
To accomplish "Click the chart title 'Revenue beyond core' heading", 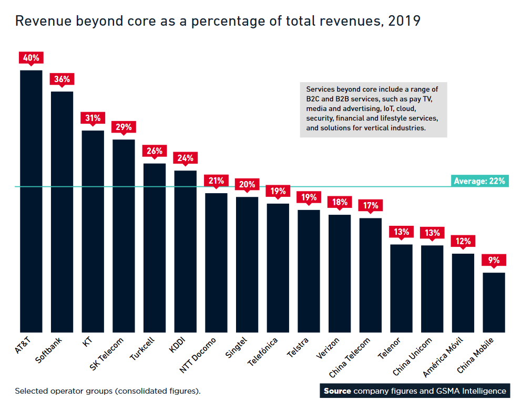I will pyautogui.click(x=218, y=21).
